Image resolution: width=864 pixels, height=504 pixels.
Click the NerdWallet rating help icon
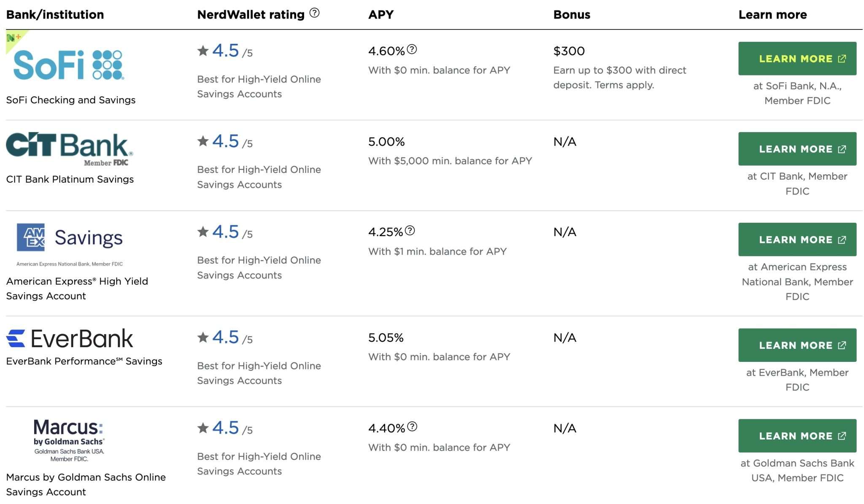[x=314, y=13]
